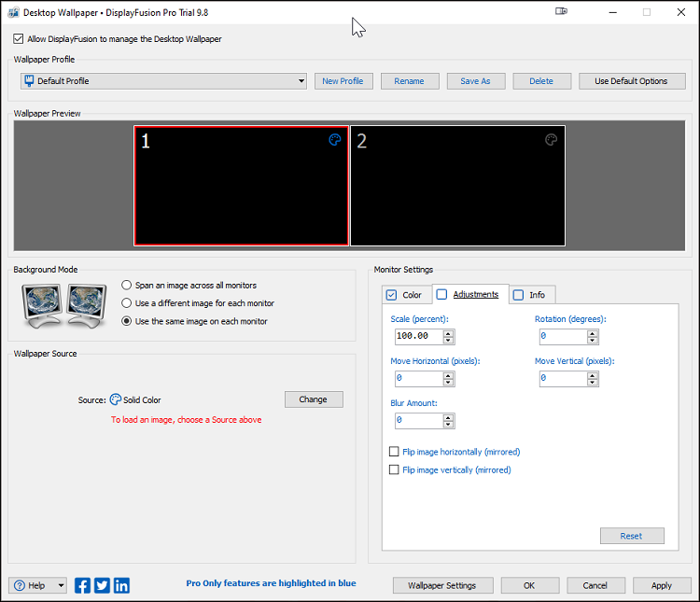
Task: Select Use a different image for each monitor
Action: click(127, 302)
